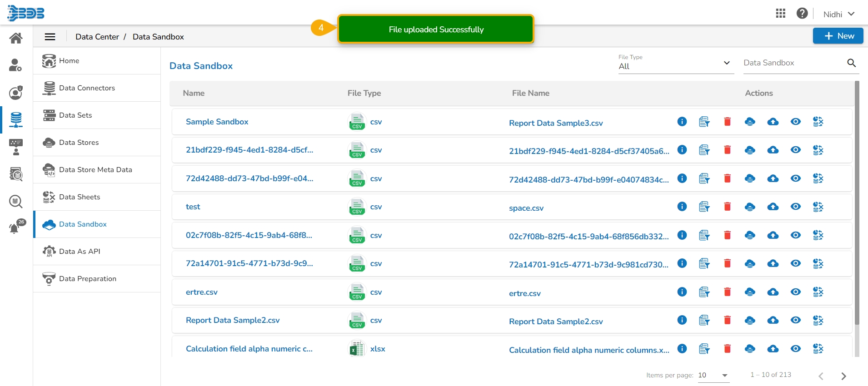Click the data sheet icon for Report Data Sample2.csv
This screenshot has width=868, height=386.
[x=818, y=321]
